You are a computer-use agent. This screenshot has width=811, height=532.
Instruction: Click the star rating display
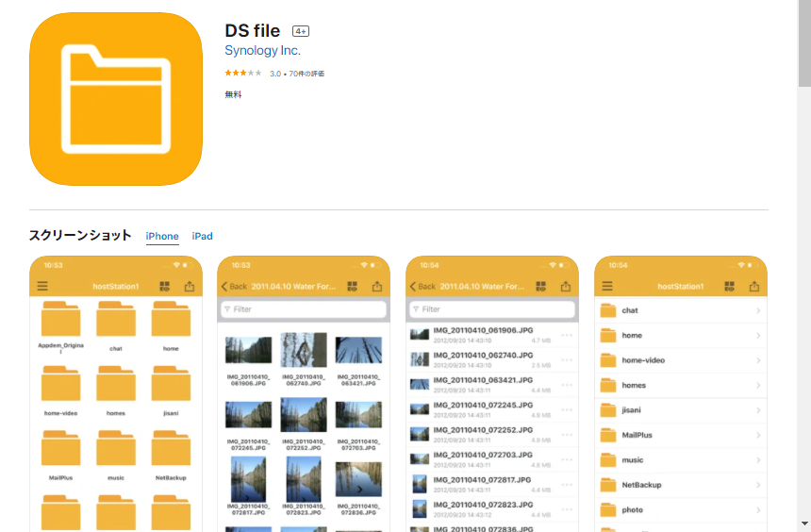(243, 73)
